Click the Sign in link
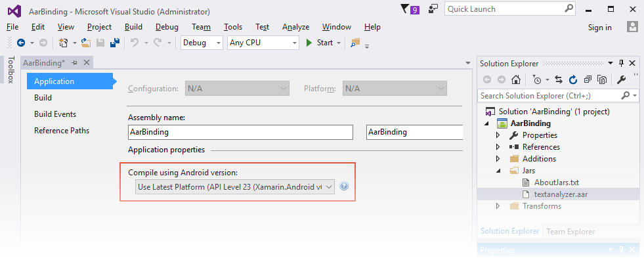Screen dimensions: 644x260 click(x=599, y=28)
